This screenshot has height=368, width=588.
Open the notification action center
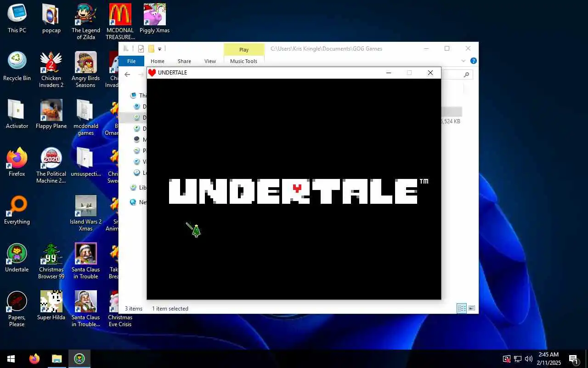tap(573, 359)
